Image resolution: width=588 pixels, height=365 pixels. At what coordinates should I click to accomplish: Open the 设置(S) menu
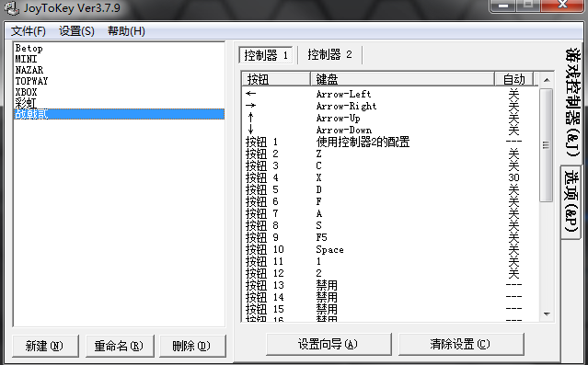77,31
